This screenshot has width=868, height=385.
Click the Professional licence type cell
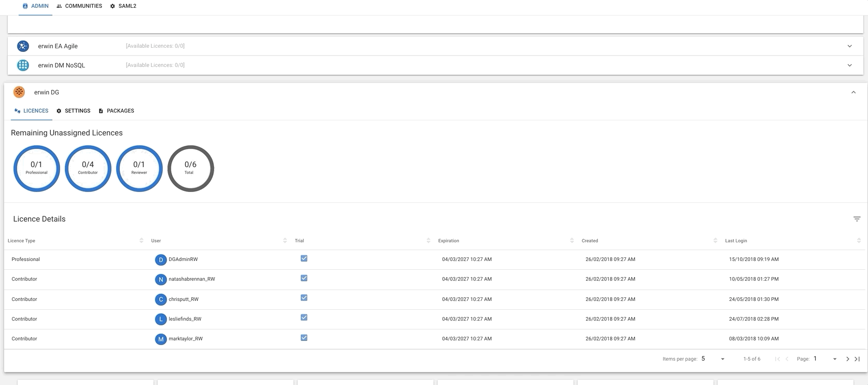pos(26,259)
